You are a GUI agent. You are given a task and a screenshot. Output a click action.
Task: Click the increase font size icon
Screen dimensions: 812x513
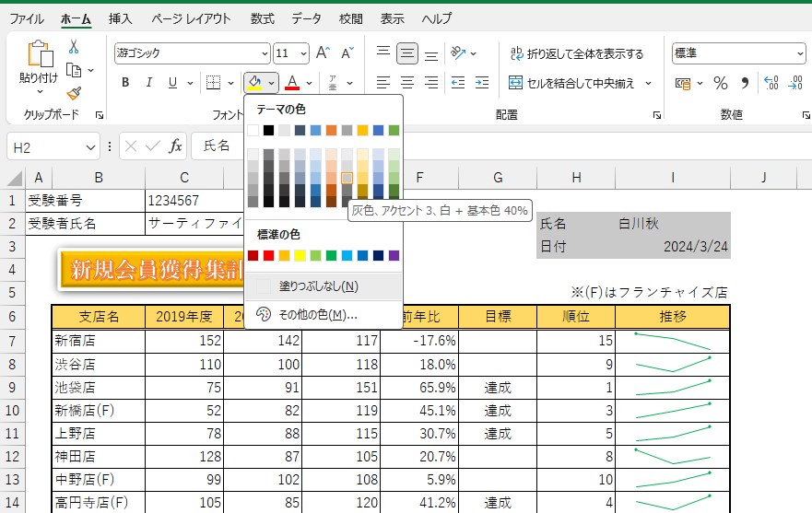pos(323,53)
